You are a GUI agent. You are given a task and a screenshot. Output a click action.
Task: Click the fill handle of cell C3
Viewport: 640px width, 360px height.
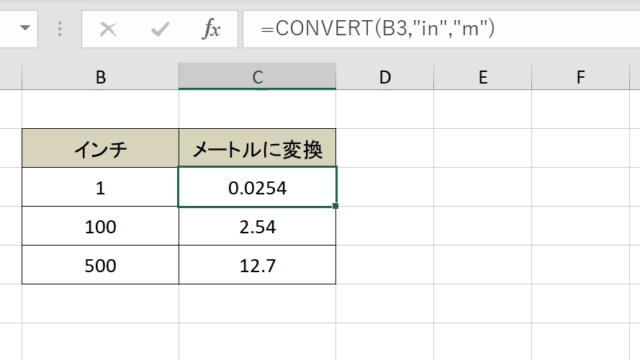coord(336,206)
